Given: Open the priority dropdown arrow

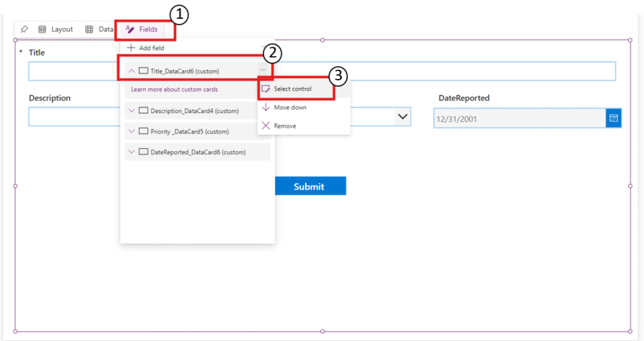Looking at the screenshot, I should 403,117.
